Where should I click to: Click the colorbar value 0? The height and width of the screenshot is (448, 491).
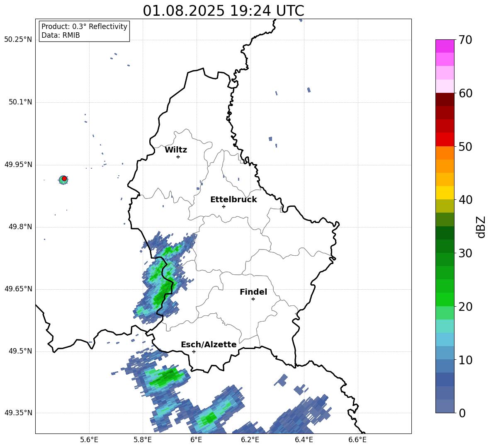pos(462,413)
